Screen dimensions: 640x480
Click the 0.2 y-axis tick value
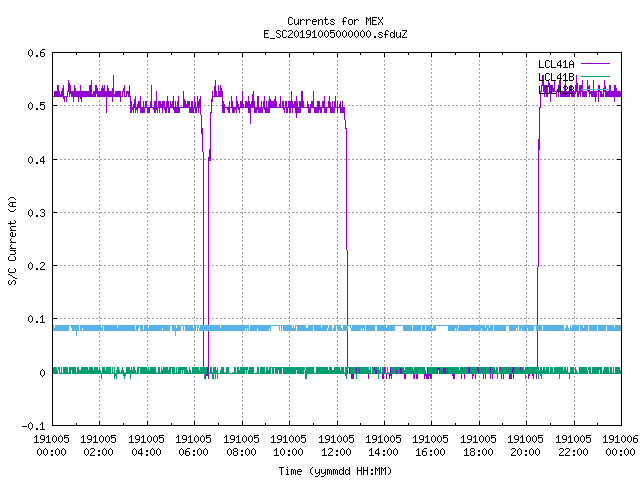point(36,266)
